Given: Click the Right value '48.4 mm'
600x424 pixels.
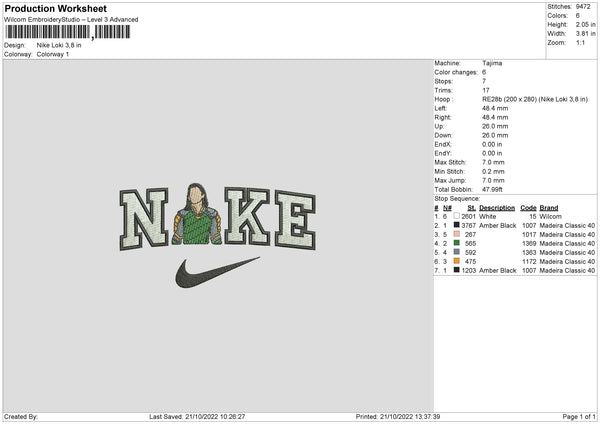Looking at the screenshot, I should pos(495,117).
